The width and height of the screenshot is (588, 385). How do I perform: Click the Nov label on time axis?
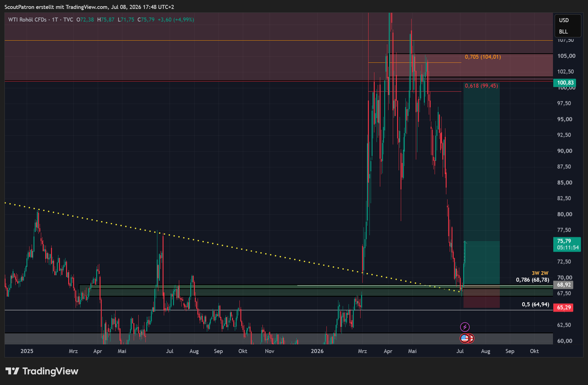click(270, 351)
